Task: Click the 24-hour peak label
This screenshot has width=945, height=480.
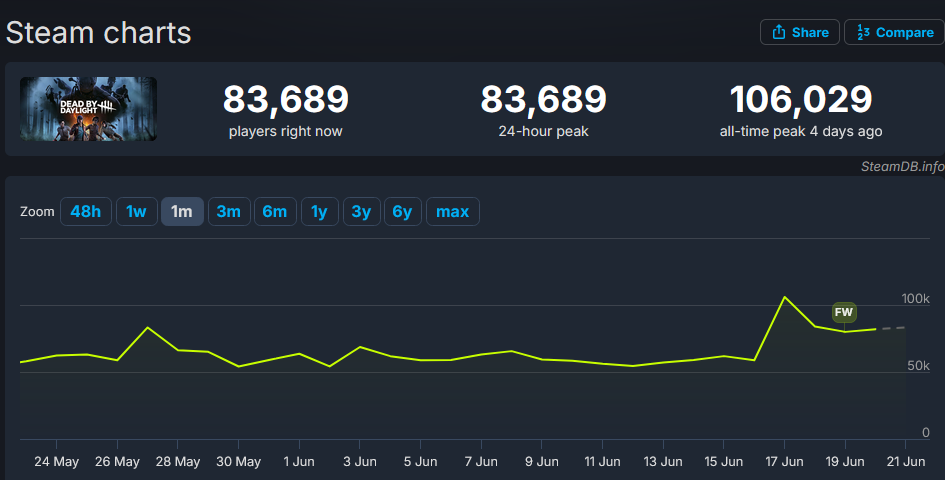Action: (544, 131)
